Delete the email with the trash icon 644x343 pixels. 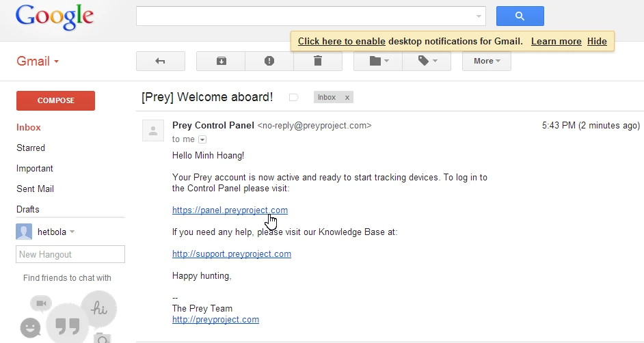pyautogui.click(x=317, y=61)
